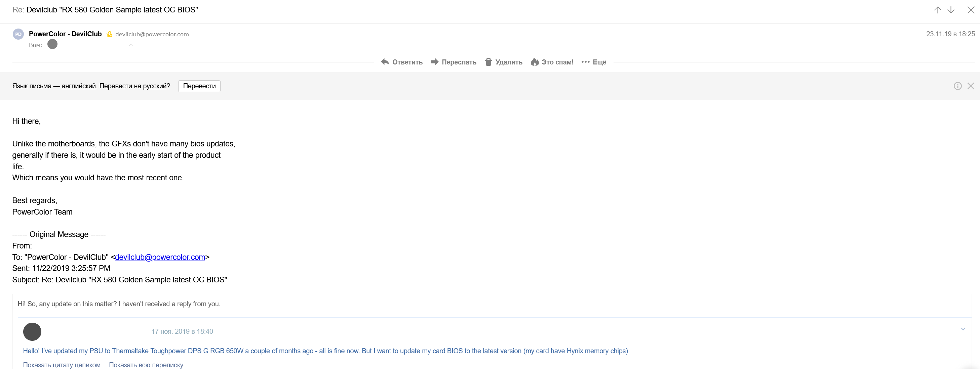Click the PD sender avatar
Screen dimensions: 980x369
coord(18,34)
